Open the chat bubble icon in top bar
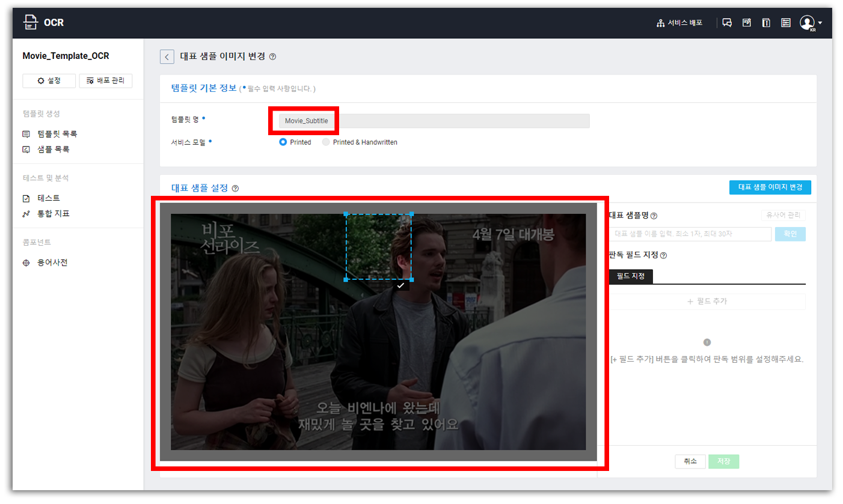The height and width of the screenshot is (504, 843). pyautogui.click(x=727, y=23)
